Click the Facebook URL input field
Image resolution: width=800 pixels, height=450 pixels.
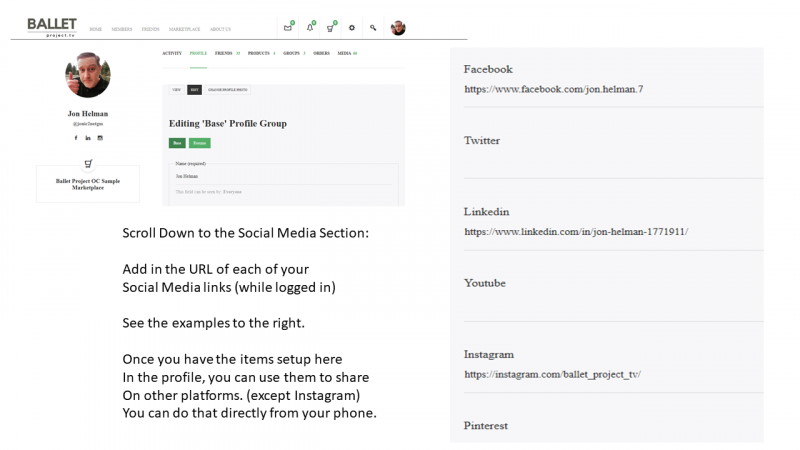coord(613,90)
